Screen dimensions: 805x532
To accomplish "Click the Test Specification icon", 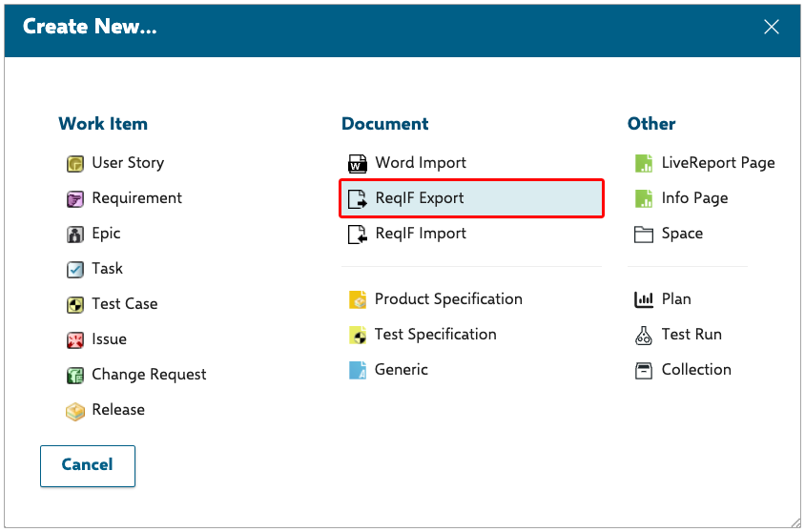I will tap(358, 335).
